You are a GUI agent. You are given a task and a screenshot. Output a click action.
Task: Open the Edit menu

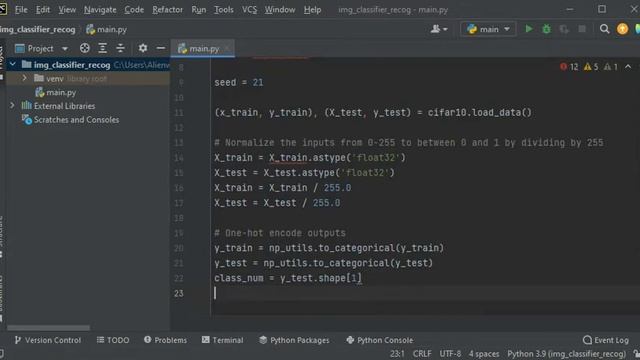pos(42,9)
